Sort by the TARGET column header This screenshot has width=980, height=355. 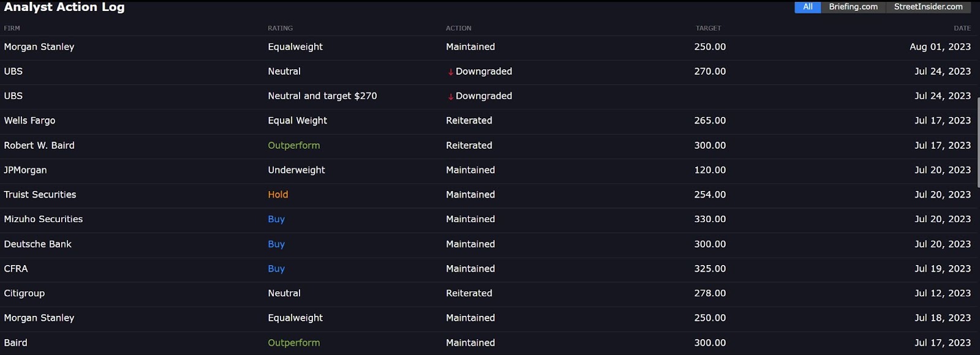point(708,28)
